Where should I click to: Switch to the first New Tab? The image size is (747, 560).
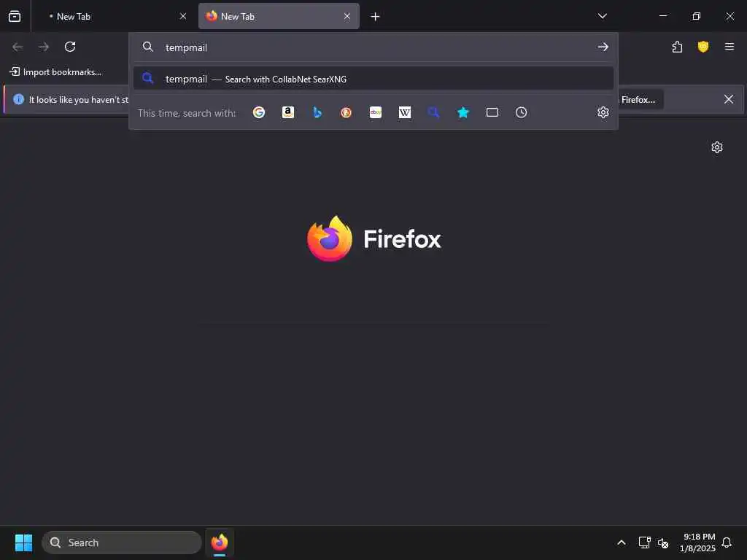pos(113,16)
